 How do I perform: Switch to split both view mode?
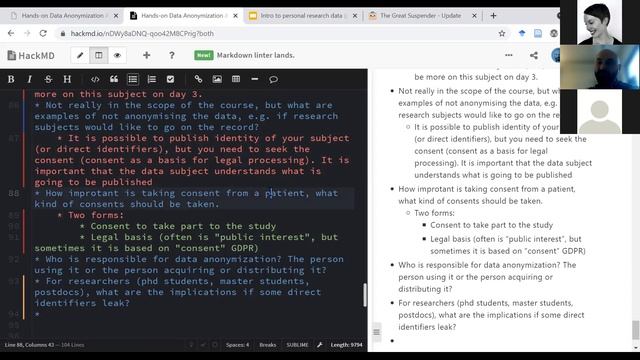99,56
